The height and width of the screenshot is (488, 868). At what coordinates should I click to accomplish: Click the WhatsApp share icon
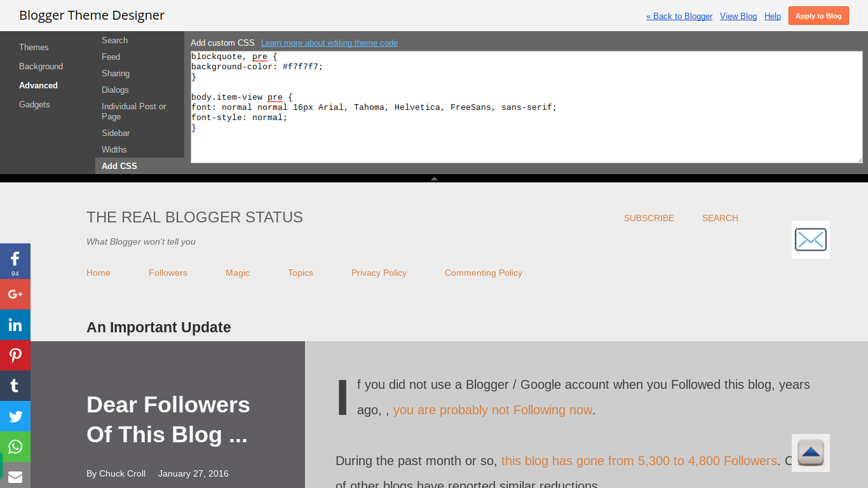click(15, 447)
